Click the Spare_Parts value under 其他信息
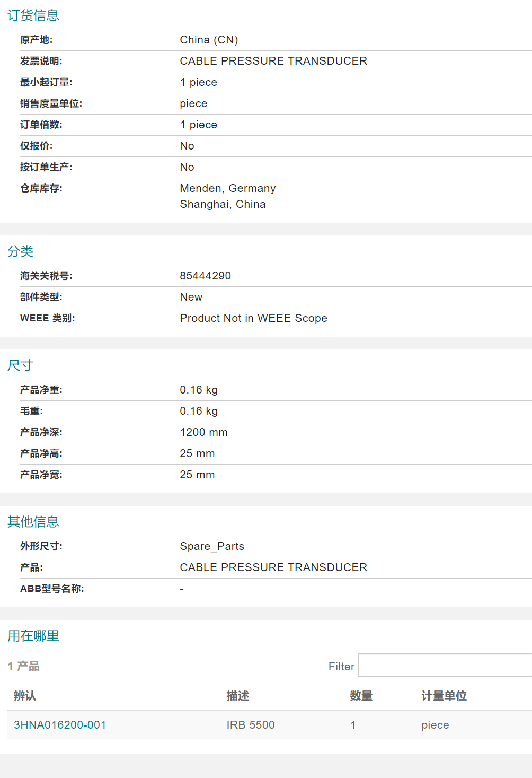Screen dimensions: 532x778 (x=212, y=546)
